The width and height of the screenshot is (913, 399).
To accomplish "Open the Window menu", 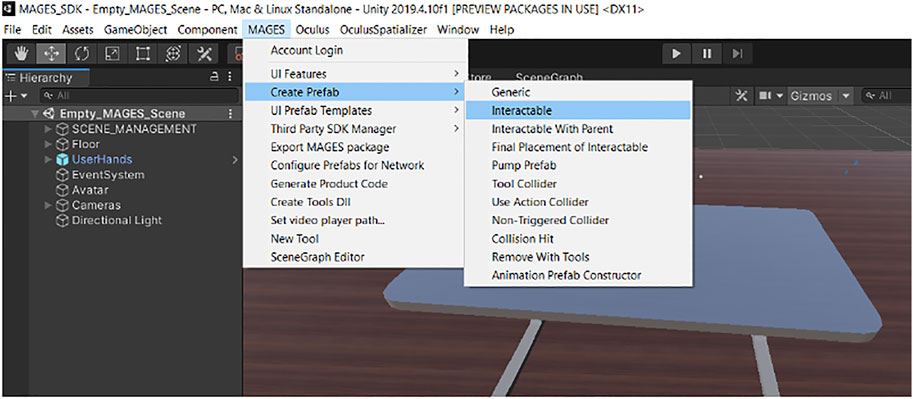I will coord(458,29).
